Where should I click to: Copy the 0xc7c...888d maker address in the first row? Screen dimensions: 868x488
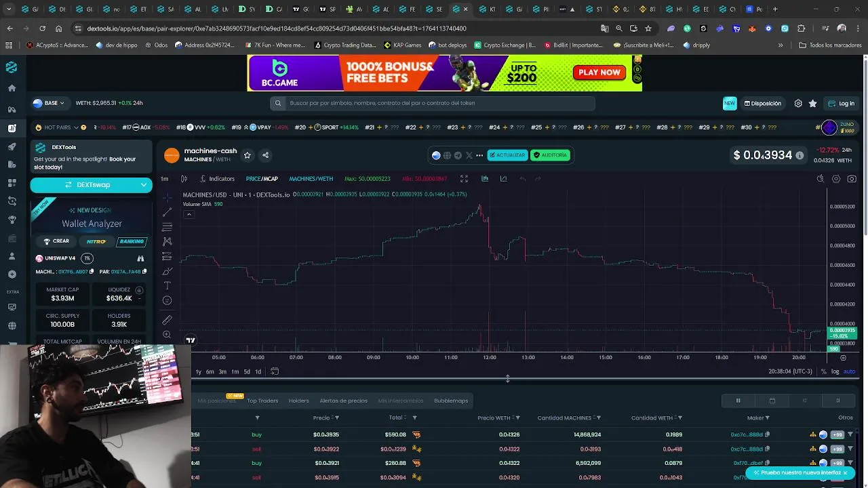[767, 434]
